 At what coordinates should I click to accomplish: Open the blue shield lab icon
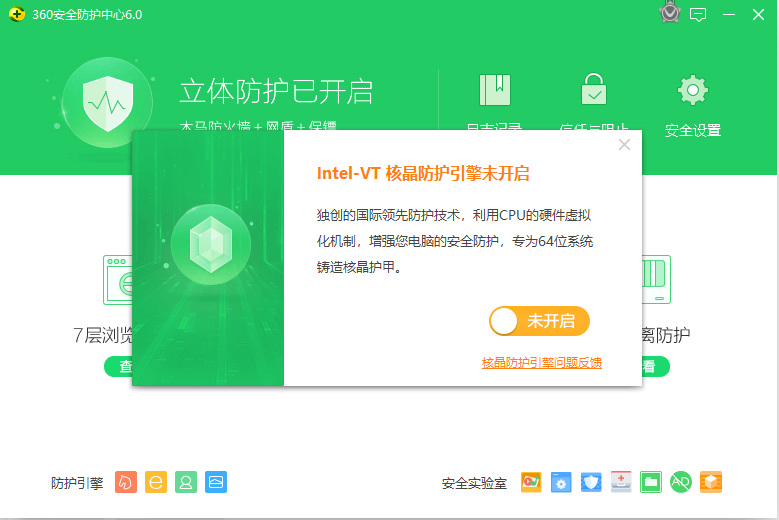click(591, 482)
